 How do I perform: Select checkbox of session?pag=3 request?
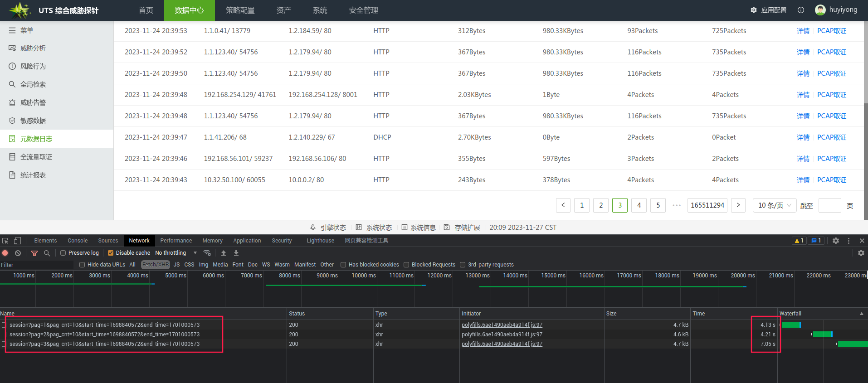4,344
